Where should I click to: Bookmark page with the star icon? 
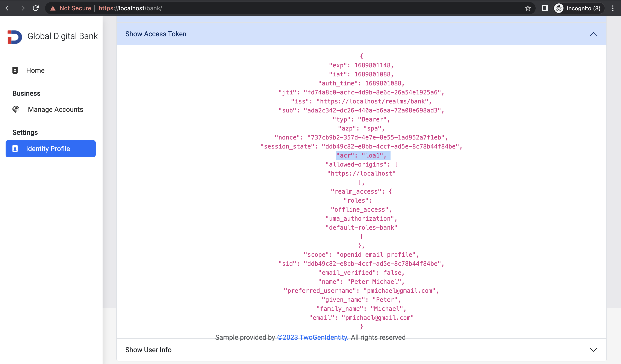[528, 8]
